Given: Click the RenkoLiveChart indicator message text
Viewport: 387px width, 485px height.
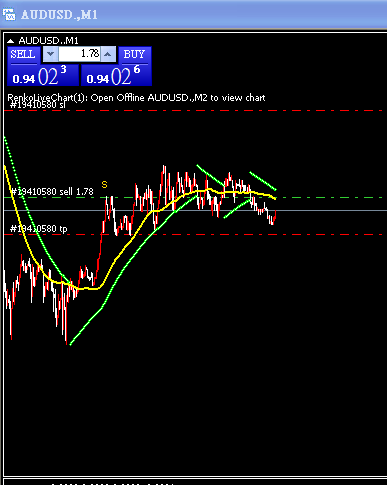Looking at the screenshot, I should 136,98.
